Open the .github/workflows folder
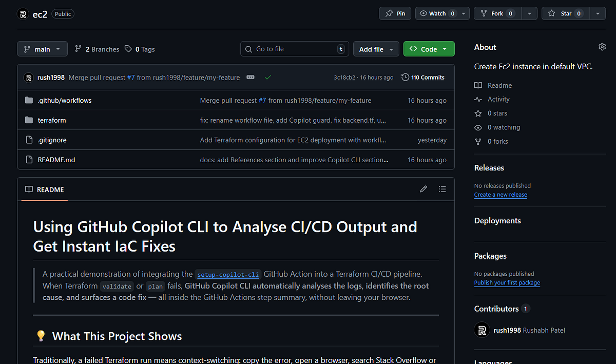This screenshot has height=364, width=616. pos(65,101)
